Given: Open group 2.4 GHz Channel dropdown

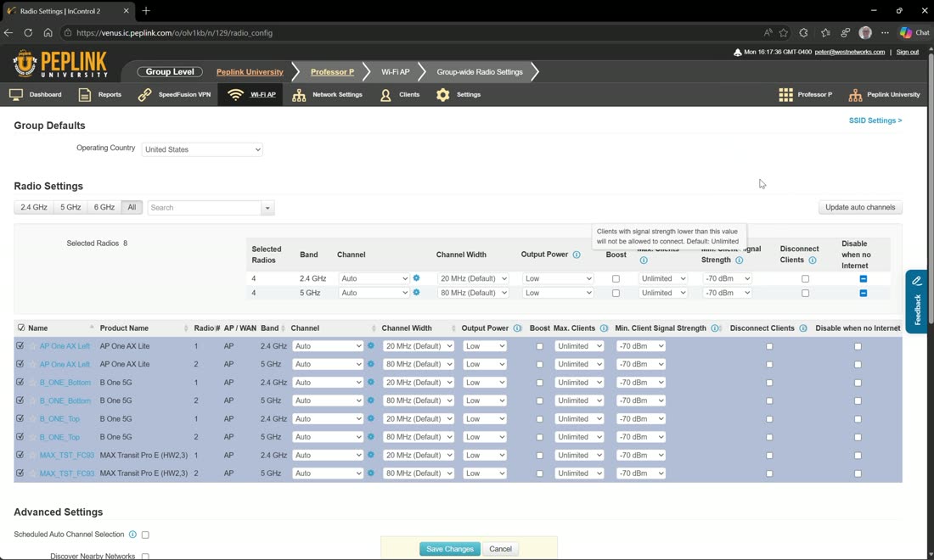Looking at the screenshot, I should 374,278.
